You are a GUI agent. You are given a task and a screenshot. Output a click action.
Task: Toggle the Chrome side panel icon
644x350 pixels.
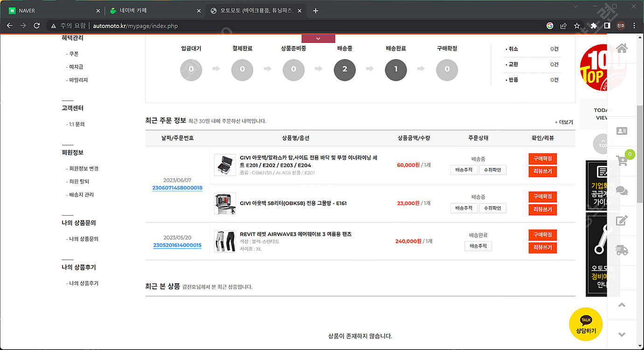[x=607, y=26]
